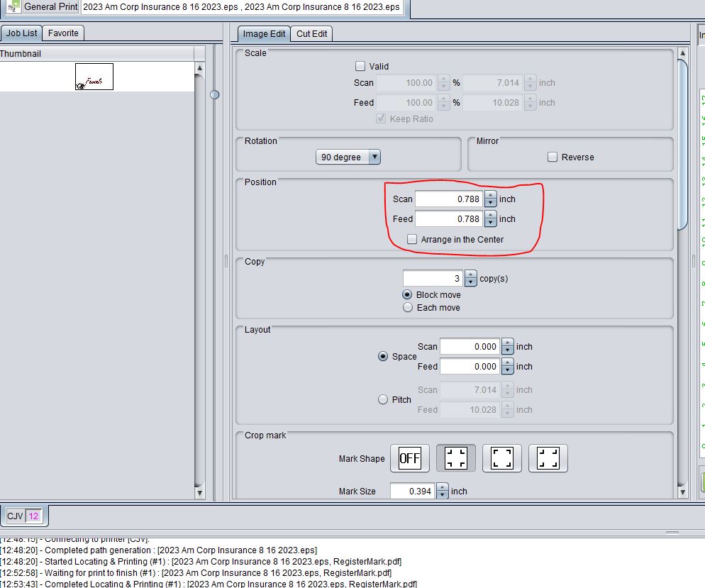Screen dimensions: 705x588
Task: Select the Each move radio button
Action: coord(407,308)
